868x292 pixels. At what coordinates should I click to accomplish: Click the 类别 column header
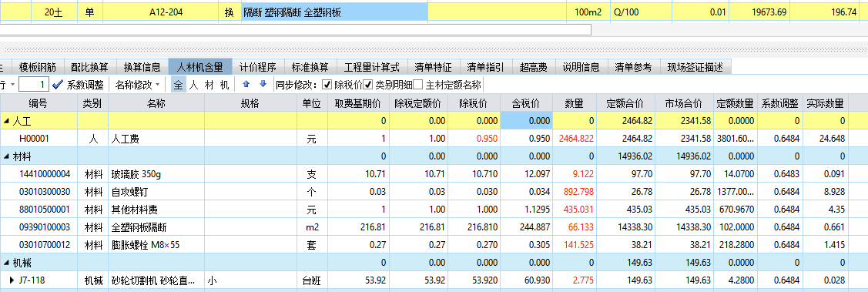(92, 103)
